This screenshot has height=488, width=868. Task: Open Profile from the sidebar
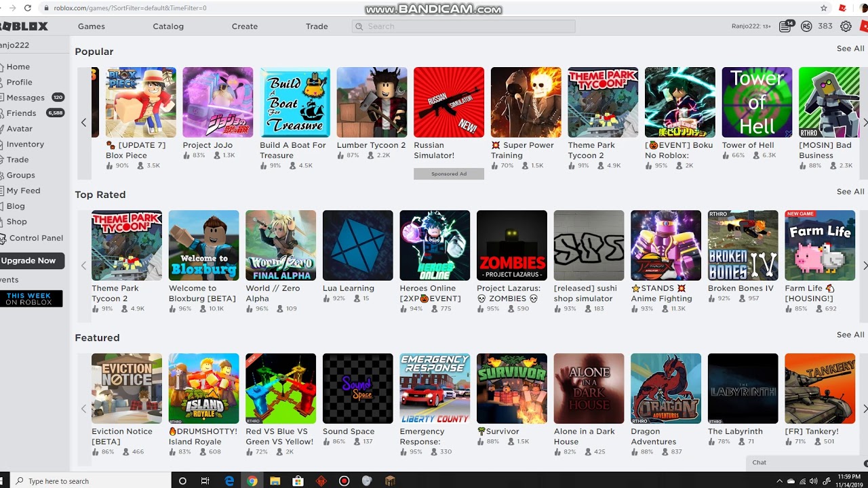19,82
